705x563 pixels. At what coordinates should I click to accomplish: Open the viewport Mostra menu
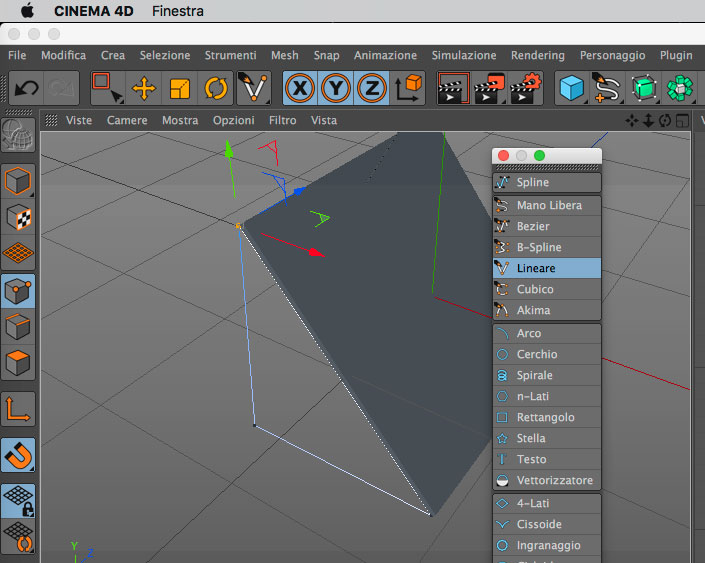point(180,121)
